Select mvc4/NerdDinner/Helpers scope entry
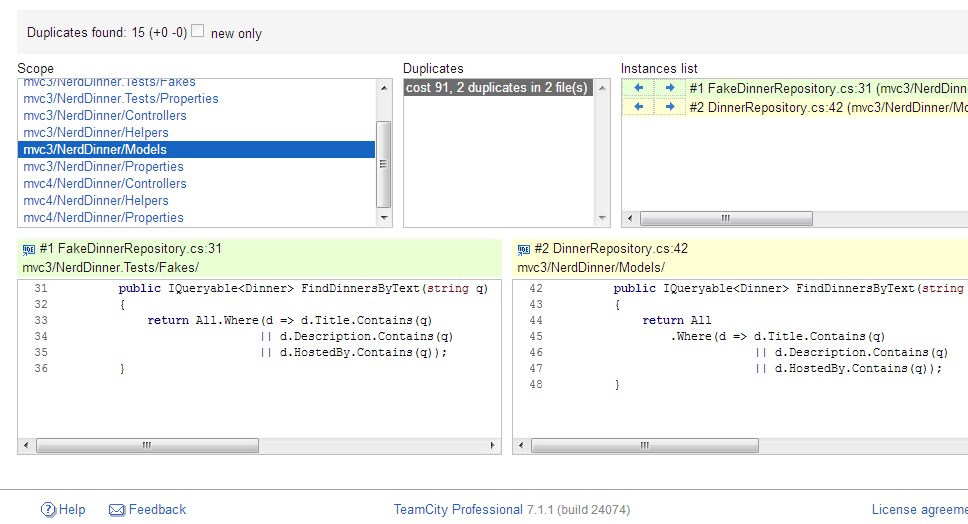Viewport: 968px width, 524px height. point(96,201)
